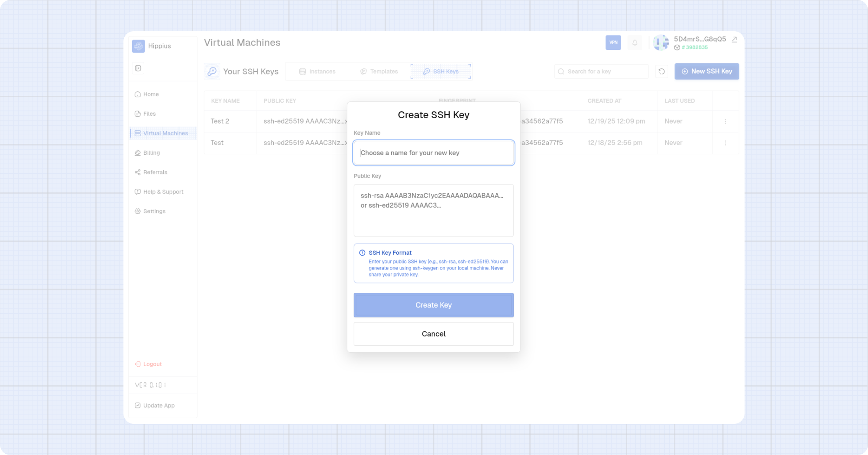The height and width of the screenshot is (455, 868).
Task: Expand the account details via the arrow icon
Action: pos(734,39)
